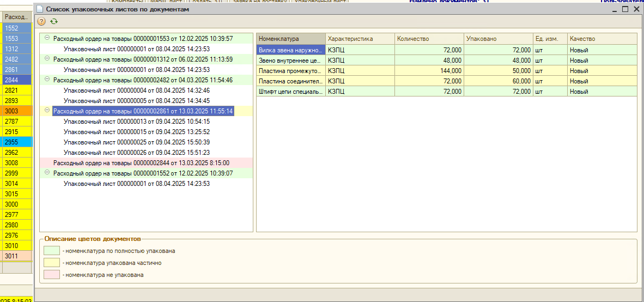Sort by Номенклатура column header
The image size is (644, 302).
(x=291, y=39)
